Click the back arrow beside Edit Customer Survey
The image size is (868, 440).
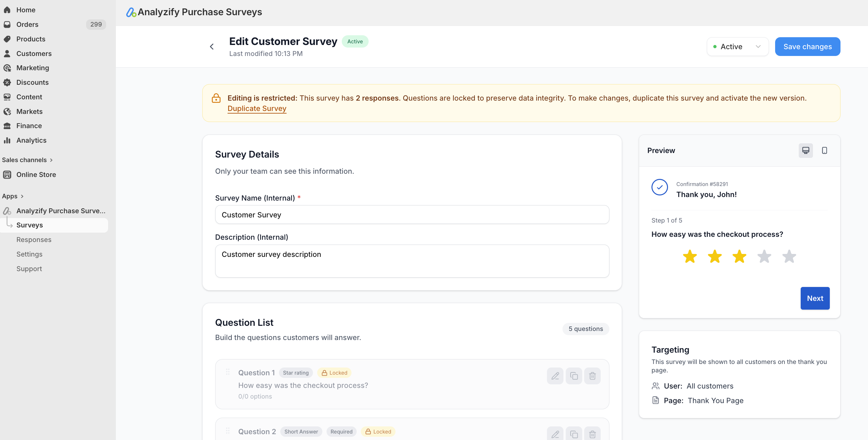tap(212, 47)
